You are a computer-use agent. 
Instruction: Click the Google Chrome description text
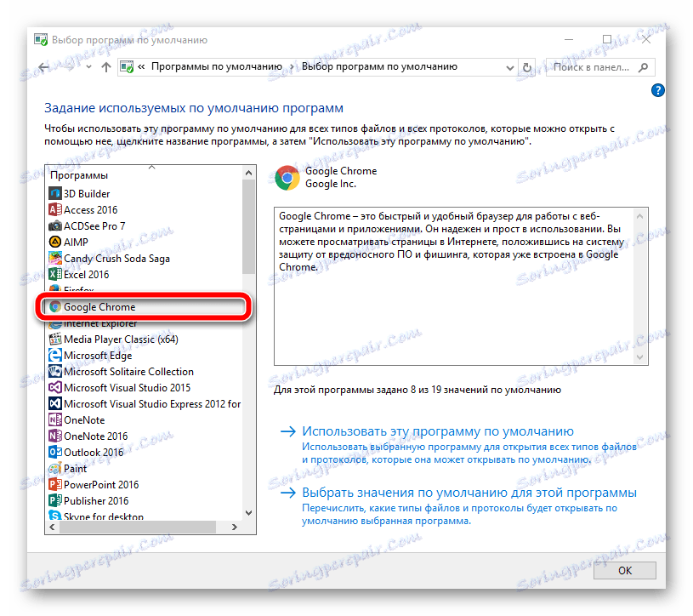click(x=452, y=242)
